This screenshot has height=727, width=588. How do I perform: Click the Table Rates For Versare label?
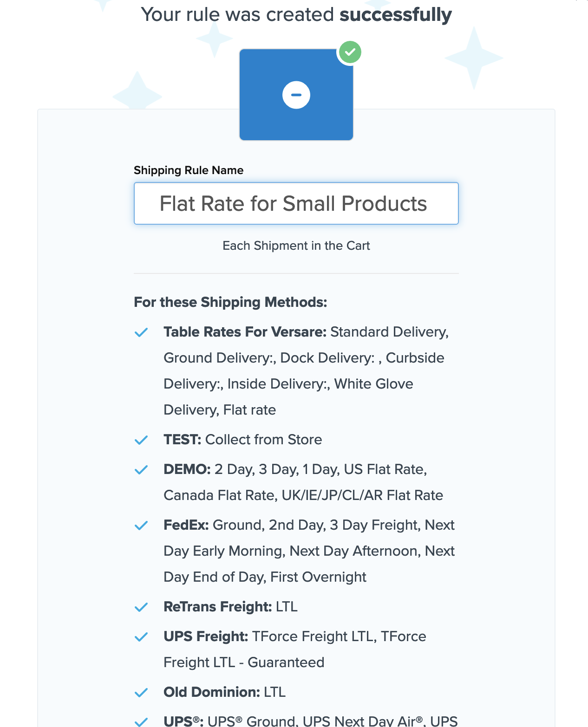[245, 332]
